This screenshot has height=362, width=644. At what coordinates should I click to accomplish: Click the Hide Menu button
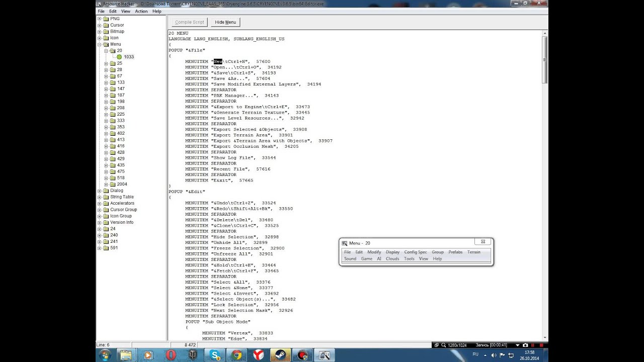click(x=225, y=22)
